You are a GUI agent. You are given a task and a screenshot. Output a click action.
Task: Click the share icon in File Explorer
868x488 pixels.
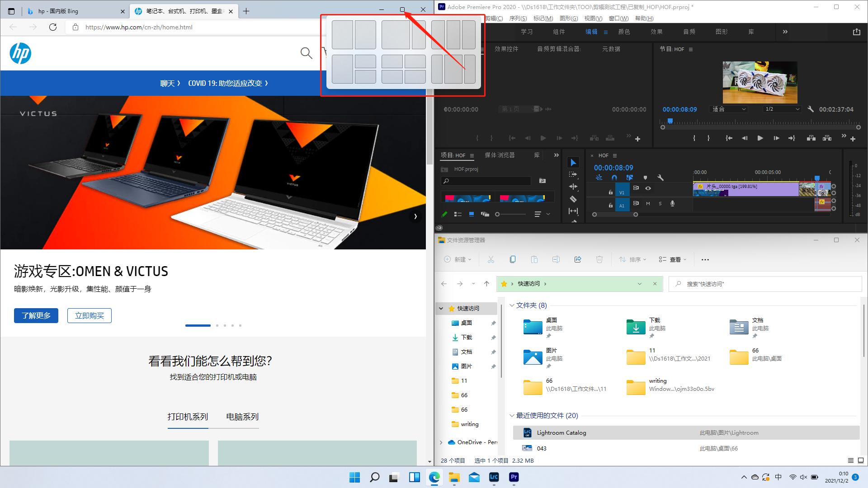tap(577, 259)
